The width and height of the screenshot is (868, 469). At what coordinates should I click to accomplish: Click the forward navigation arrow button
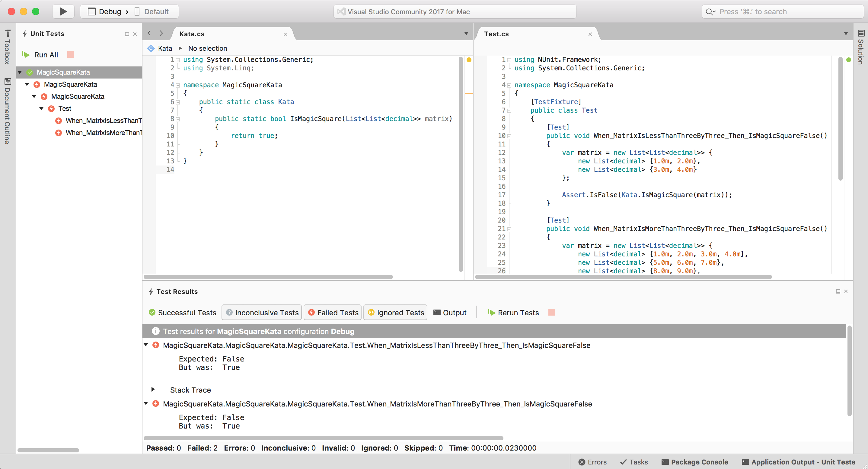tap(161, 34)
